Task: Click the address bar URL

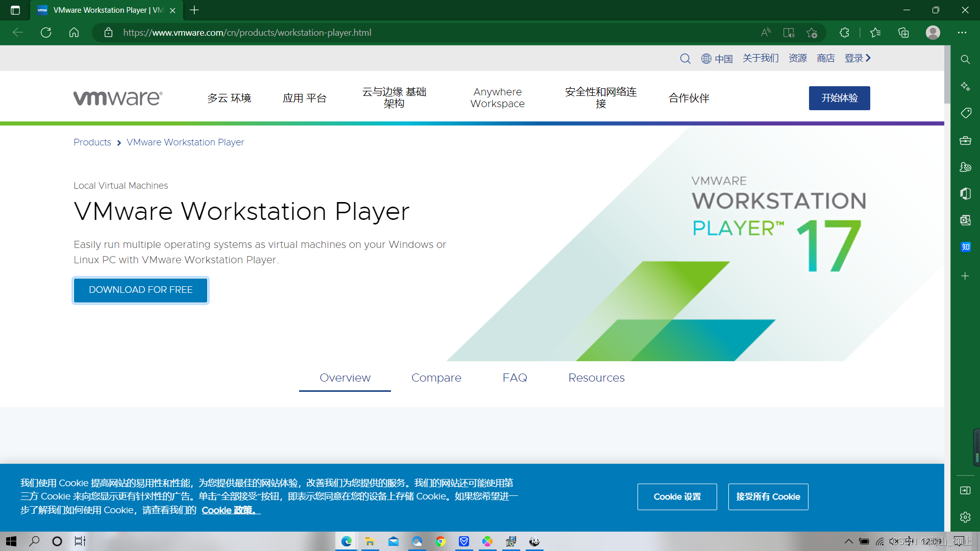Action: pyautogui.click(x=248, y=33)
